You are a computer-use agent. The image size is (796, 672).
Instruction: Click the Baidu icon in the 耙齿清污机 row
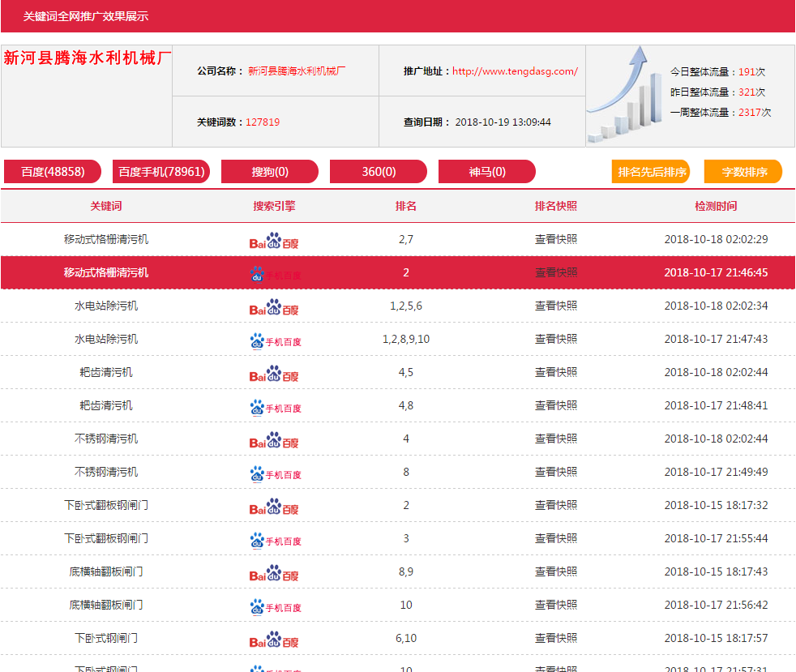coord(275,374)
